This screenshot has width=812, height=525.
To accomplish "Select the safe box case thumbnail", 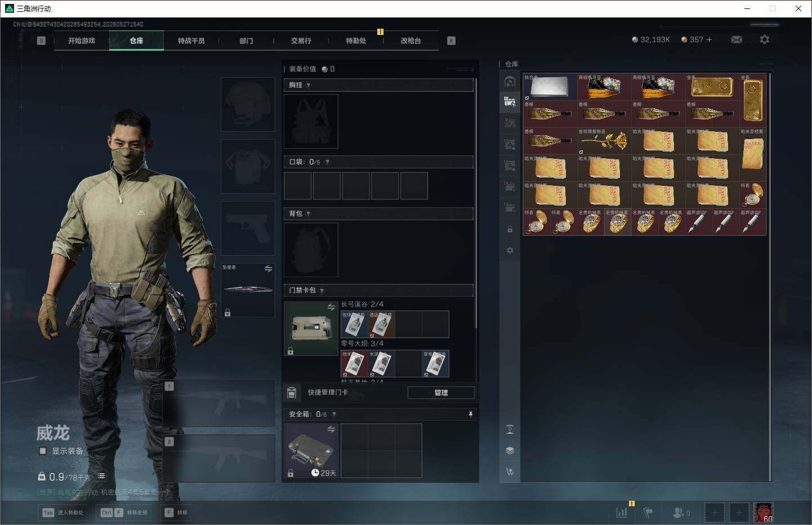I will 311,451.
